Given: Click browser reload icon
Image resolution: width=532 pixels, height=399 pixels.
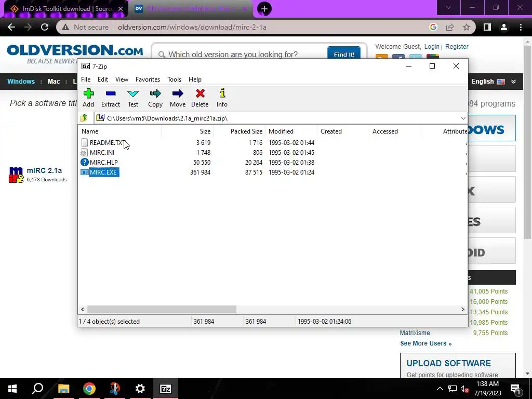Looking at the screenshot, I should [45, 27].
